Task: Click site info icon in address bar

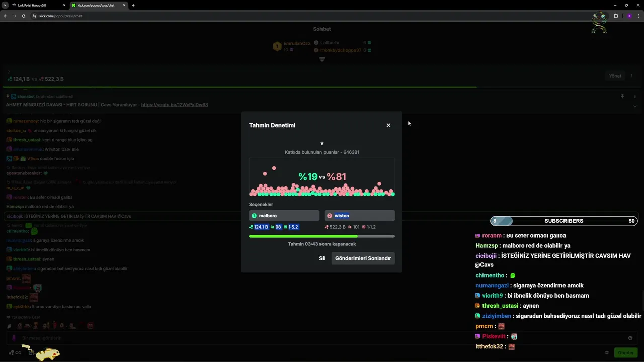Action: [35, 16]
